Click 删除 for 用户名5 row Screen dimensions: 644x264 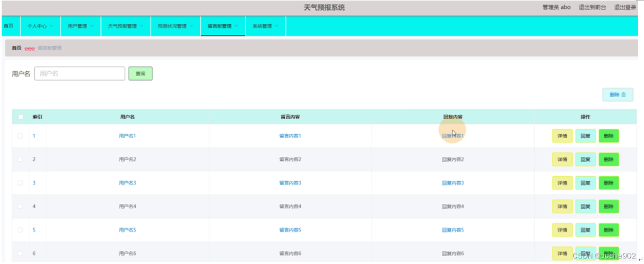pos(609,230)
